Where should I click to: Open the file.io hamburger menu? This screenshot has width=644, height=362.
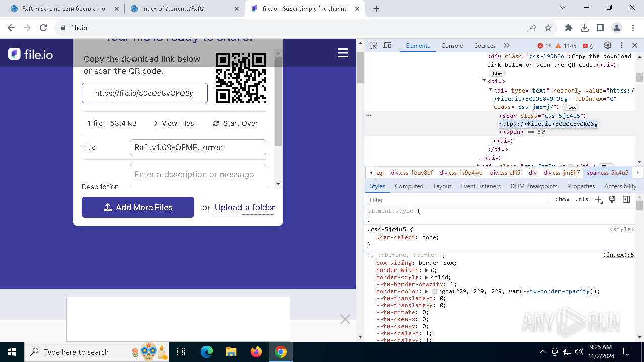[x=343, y=53]
